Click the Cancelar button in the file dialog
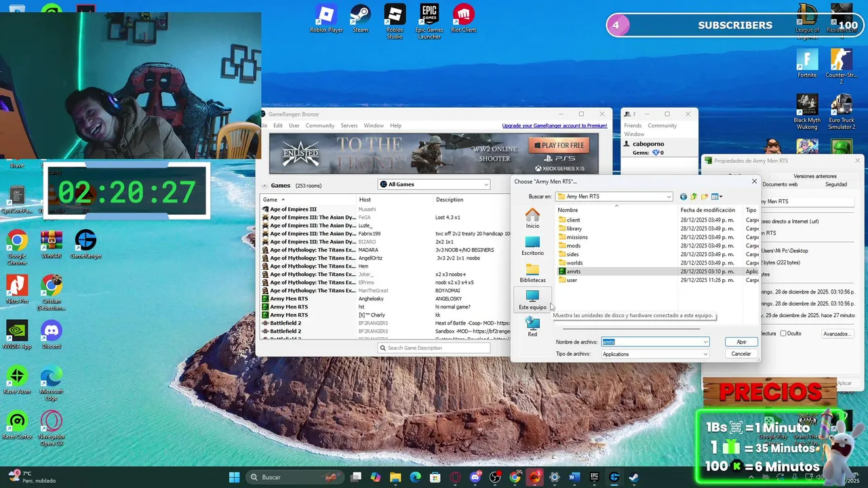Viewport: 868px width, 488px height. coord(741,354)
